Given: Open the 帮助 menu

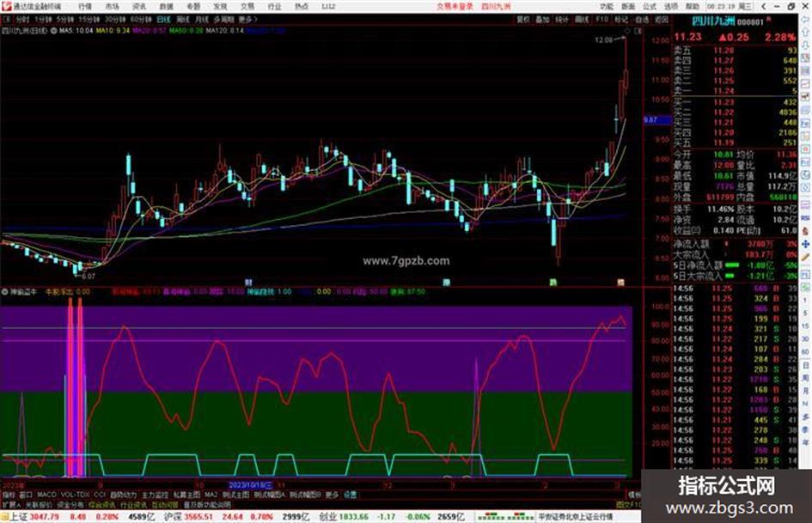Looking at the screenshot, I should pyautogui.click(x=693, y=7).
